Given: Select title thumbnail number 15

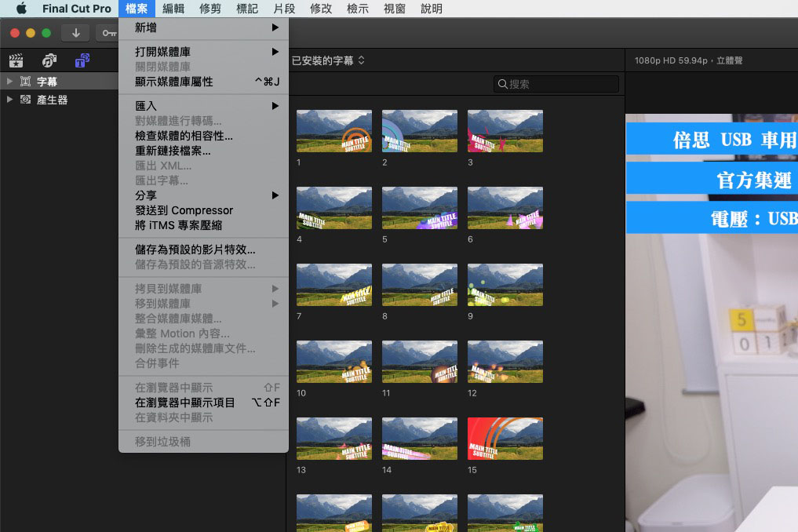Looking at the screenshot, I should point(505,439).
